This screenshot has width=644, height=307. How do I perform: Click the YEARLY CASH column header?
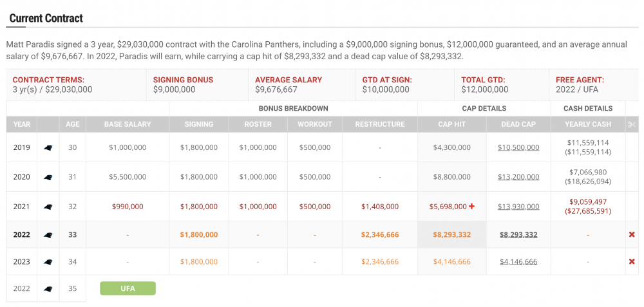pyautogui.click(x=588, y=124)
